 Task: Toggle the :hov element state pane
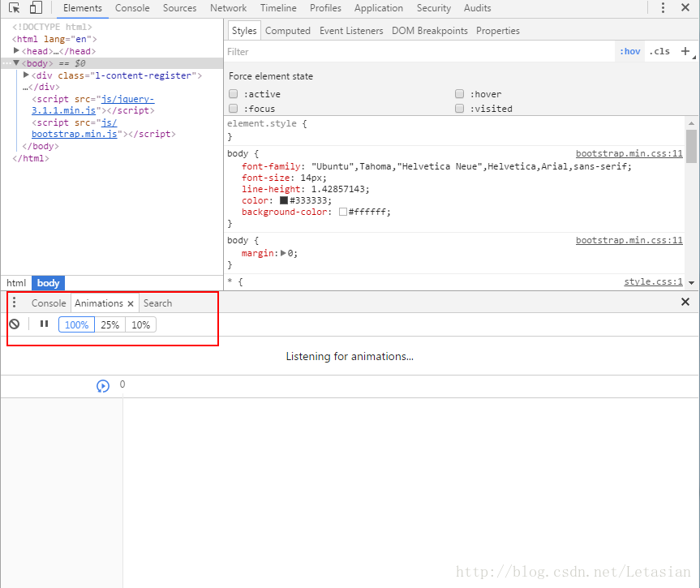pos(630,51)
